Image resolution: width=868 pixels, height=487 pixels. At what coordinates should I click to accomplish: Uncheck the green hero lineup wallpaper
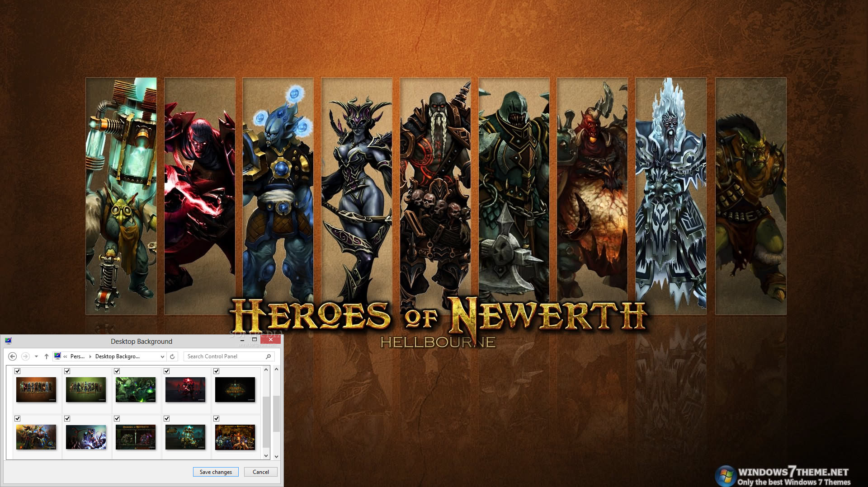[x=67, y=371]
